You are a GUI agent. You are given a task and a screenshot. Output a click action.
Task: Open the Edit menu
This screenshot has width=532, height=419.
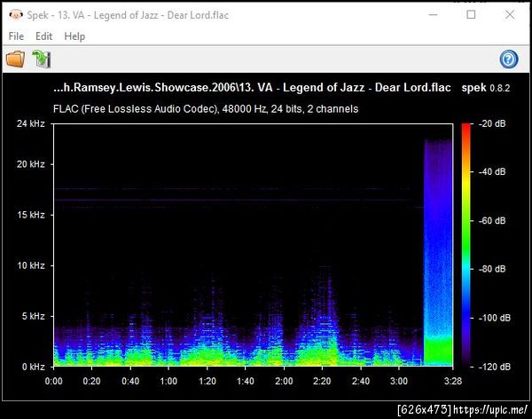(43, 36)
